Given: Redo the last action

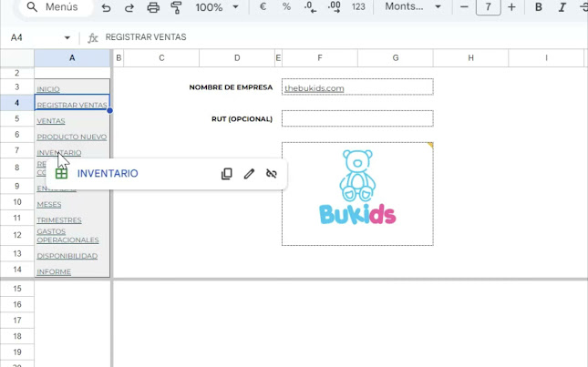Looking at the screenshot, I should click(129, 7).
